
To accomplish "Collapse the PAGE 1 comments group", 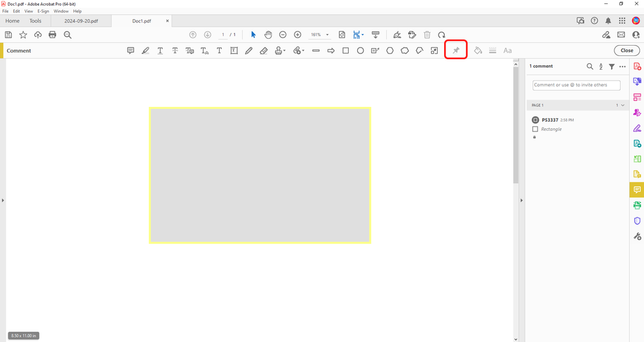I will [x=623, y=105].
